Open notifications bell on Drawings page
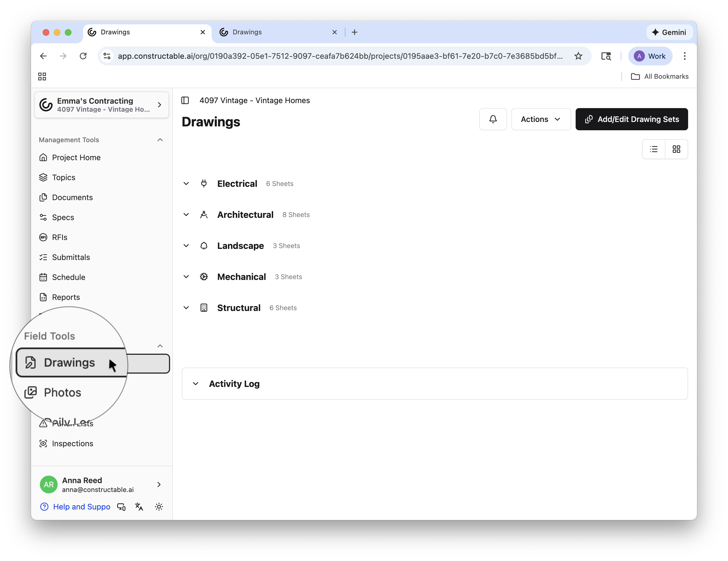Image resolution: width=728 pixels, height=561 pixels. (x=493, y=119)
